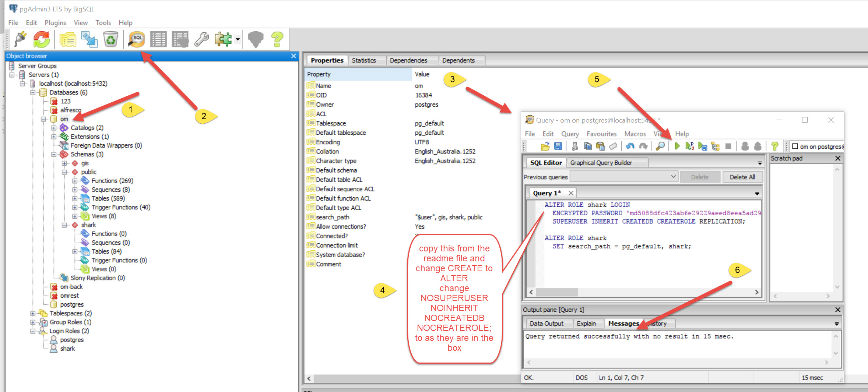Select the shark login role
The height and width of the screenshot is (392, 868).
point(67,349)
